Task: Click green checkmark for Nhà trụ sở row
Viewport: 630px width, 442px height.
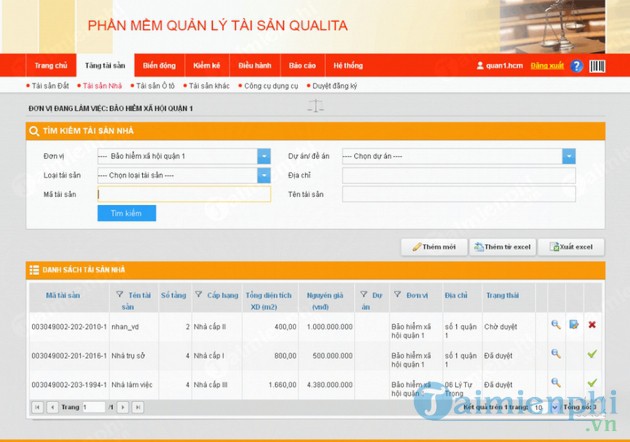Action: 592,354
